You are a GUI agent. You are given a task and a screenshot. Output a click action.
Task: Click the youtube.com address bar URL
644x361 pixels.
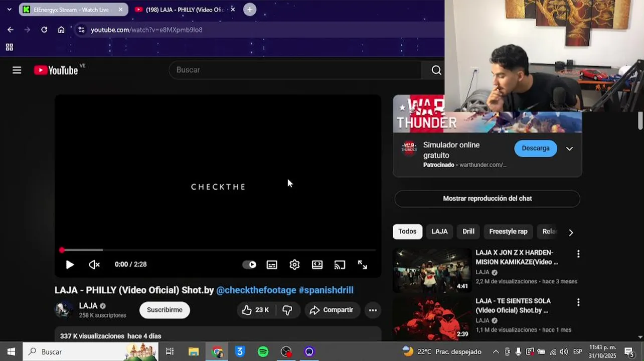coord(146,30)
